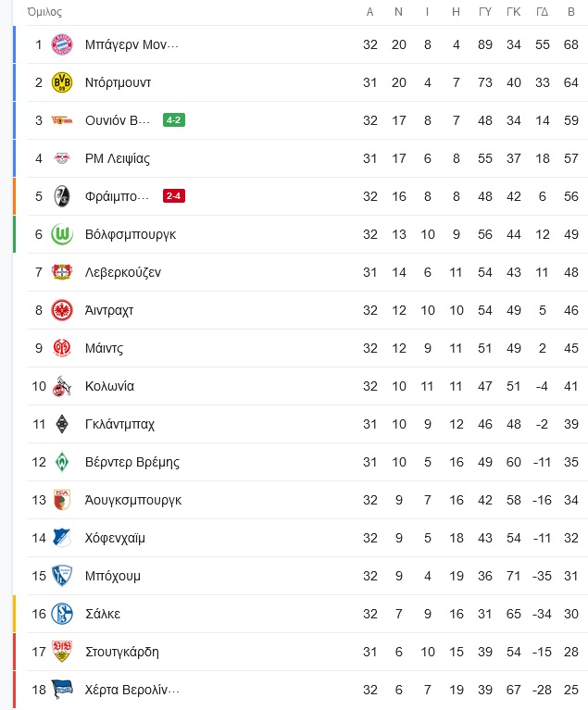Click the ΓΔ goal difference header
Screen dimensions: 588x710
click(543, 12)
